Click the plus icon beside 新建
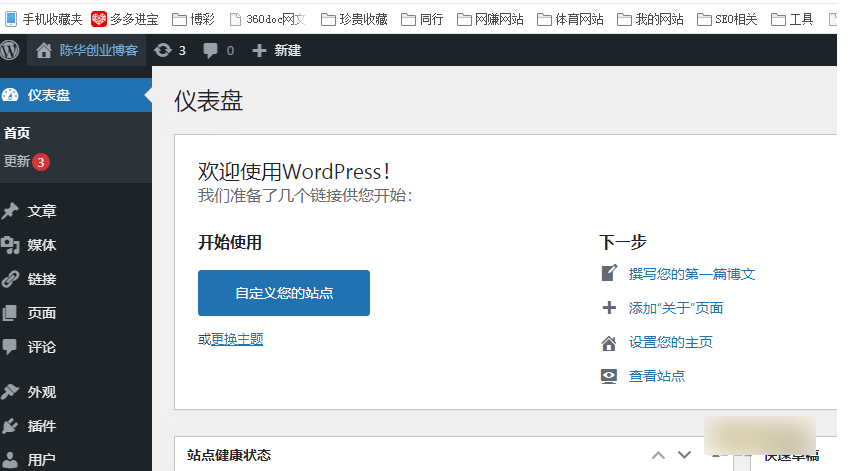 259,51
